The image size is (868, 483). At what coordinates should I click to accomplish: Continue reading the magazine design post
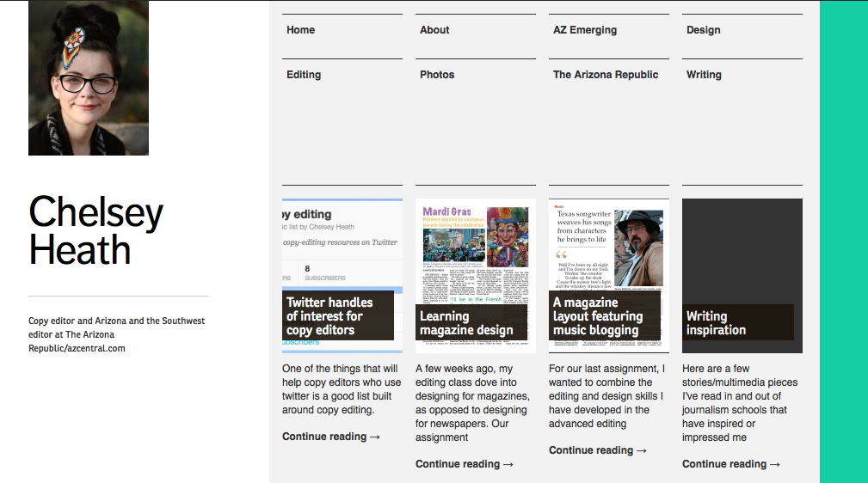coord(465,464)
